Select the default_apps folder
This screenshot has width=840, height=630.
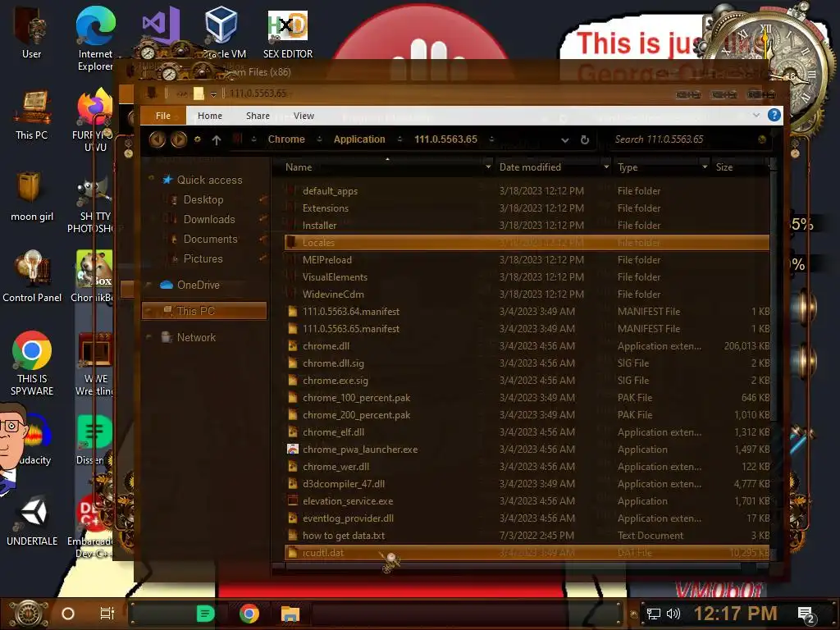coord(330,191)
